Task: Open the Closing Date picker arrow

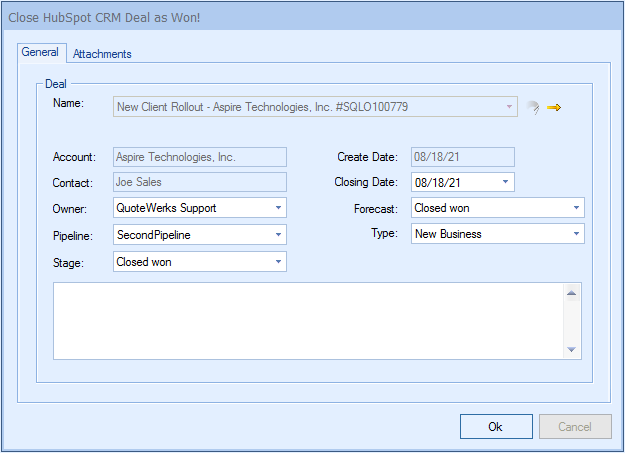Action: 505,182
